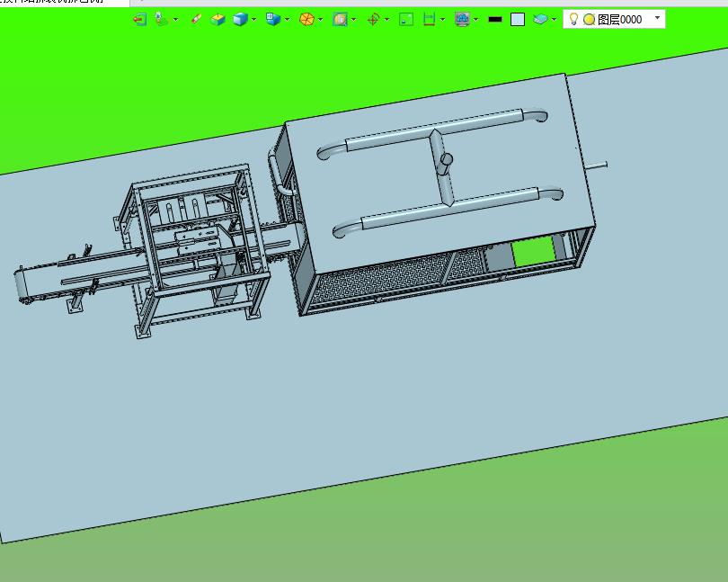The width and height of the screenshot is (728, 582).
Task: Click the monitor display settings icon
Action: click(x=463, y=19)
